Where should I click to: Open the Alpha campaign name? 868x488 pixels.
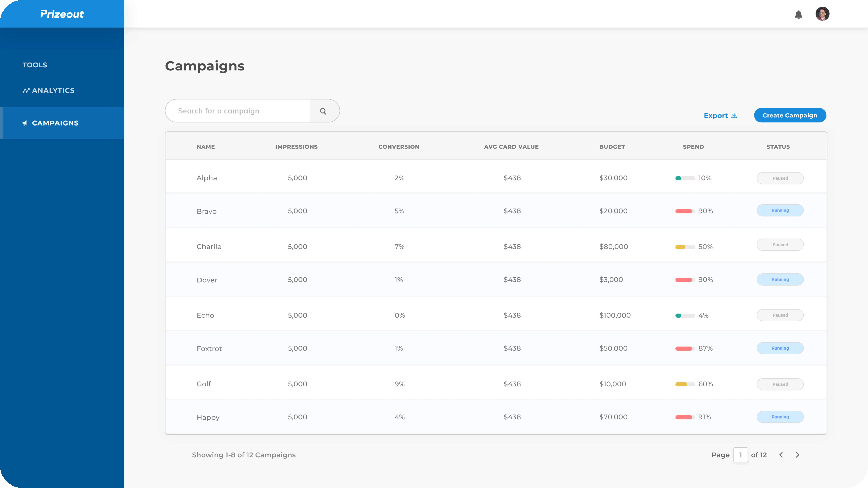point(207,178)
